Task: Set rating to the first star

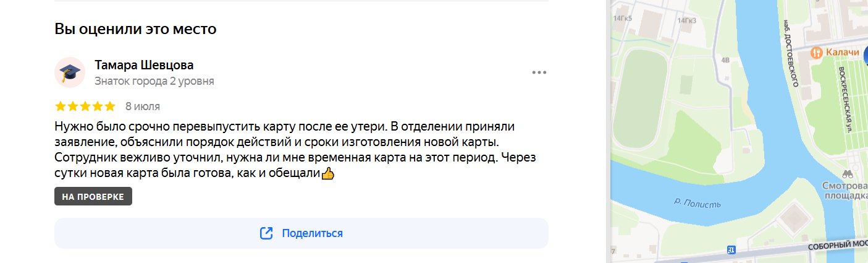Action: pyautogui.click(x=61, y=106)
